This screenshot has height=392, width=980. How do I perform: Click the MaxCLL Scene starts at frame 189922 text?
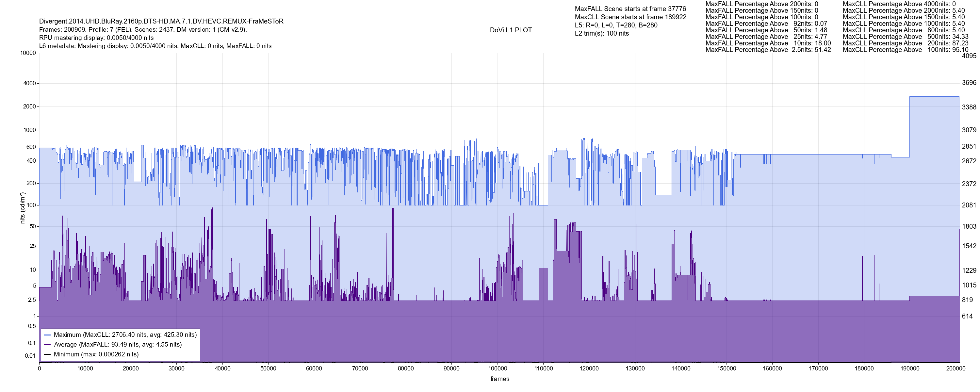click(630, 17)
